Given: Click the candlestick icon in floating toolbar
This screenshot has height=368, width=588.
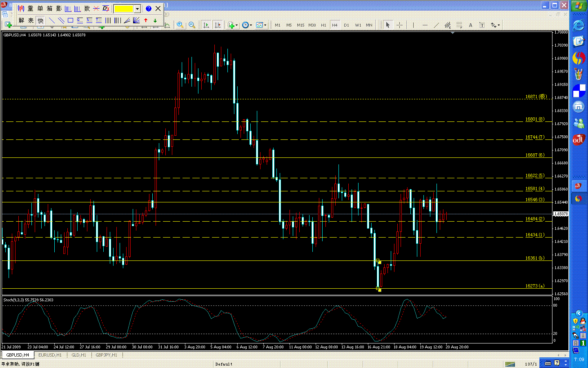Looking at the screenshot, I should 21,9.
